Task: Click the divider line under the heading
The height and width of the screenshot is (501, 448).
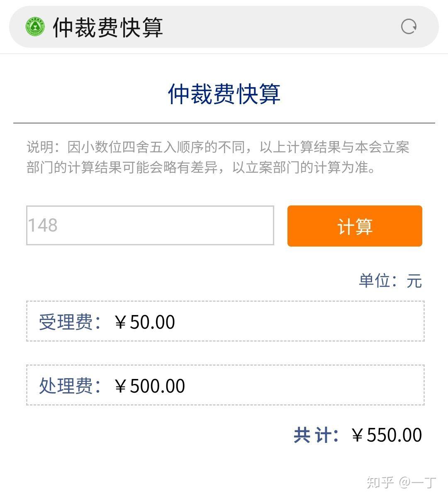Action: point(224,123)
